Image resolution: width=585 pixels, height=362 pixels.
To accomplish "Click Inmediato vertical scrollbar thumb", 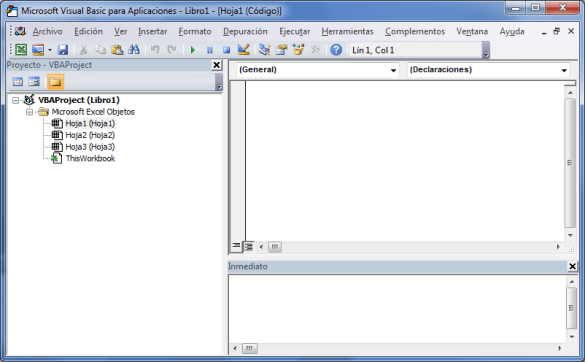I will (571, 308).
